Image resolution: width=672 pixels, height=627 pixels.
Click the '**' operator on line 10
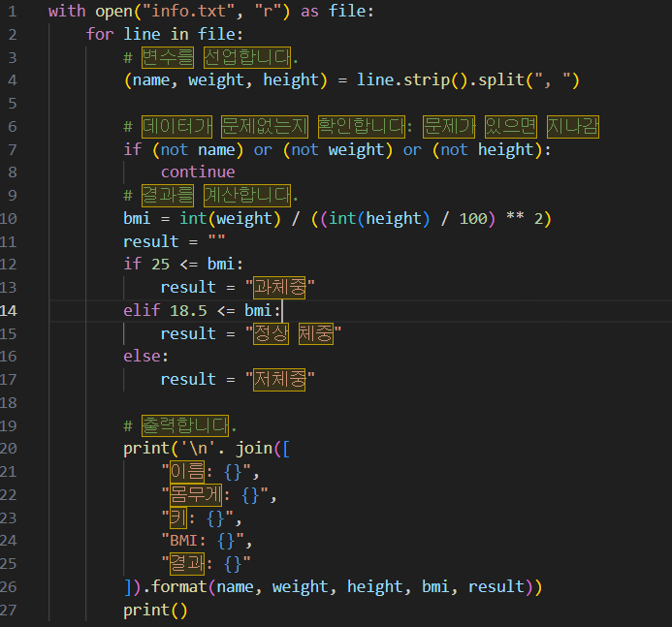515,215
